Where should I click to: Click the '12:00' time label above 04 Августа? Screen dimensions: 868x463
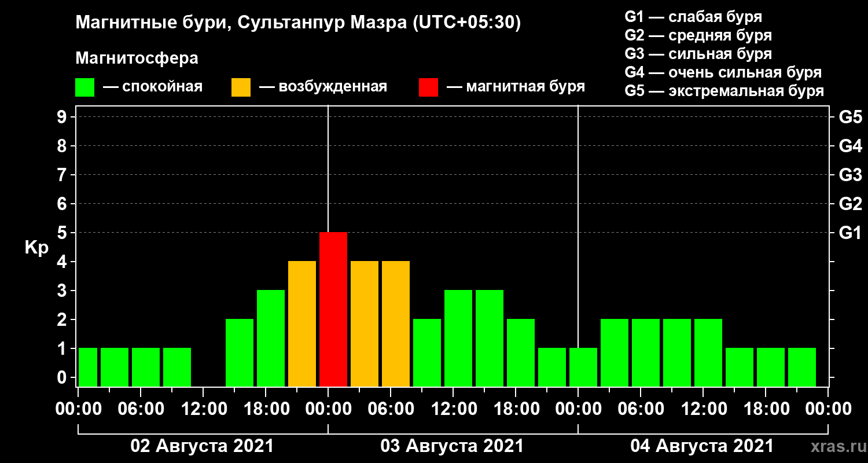[703, 409]
